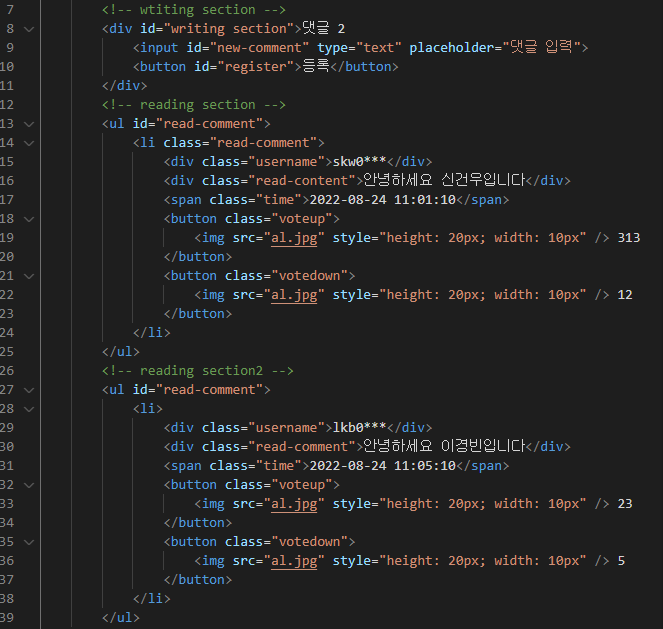Click the closing </li> tag on line 24
The width and height of the screenshot is (663, 629).
point(151,333)
